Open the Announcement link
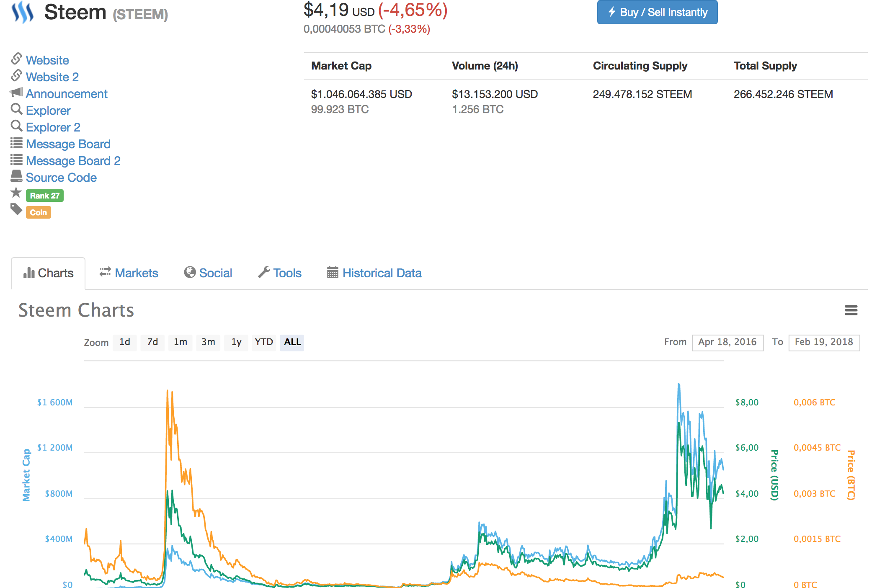Viewport: 872px width, 588px height. [67, 94]
